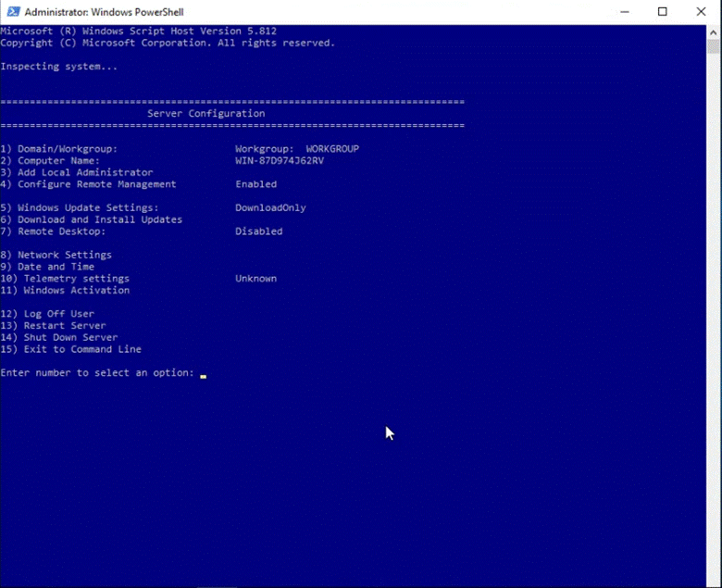Viewport: 722px width, 588px height.
Task: Click '10) Telemetry settings' line
Action: pos(65,279)
